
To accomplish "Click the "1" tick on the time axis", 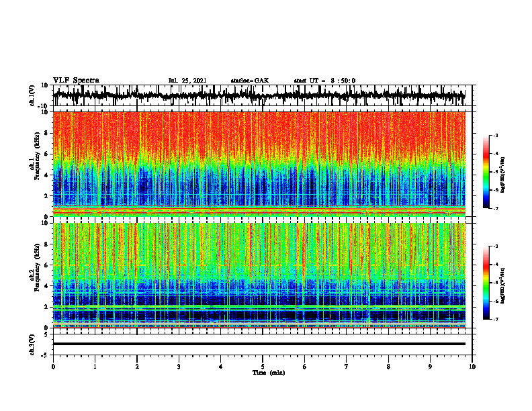I will (95, 367).
